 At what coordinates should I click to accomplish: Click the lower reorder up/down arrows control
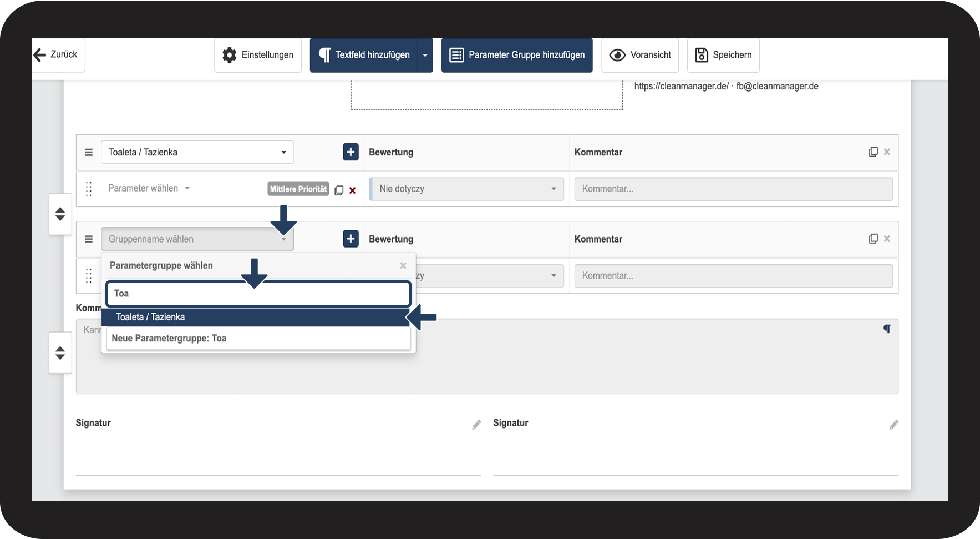60,353
